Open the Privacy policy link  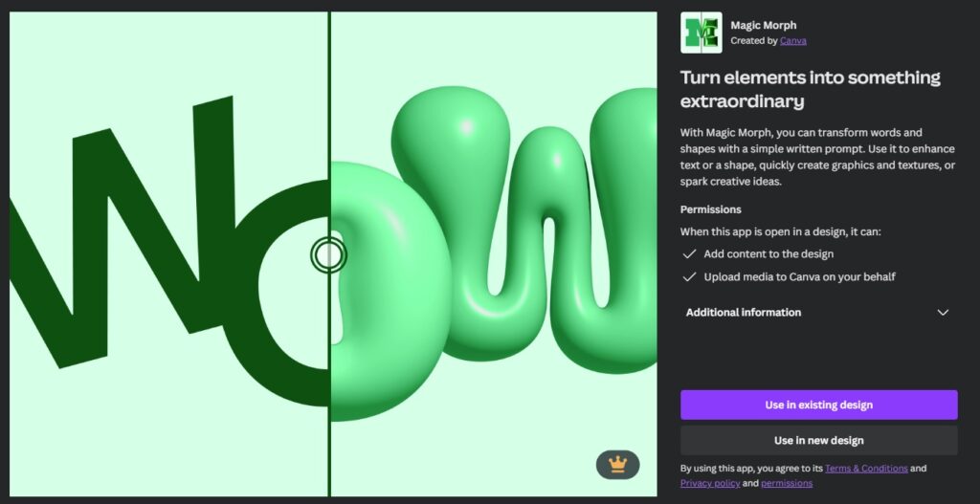[710, 483]
